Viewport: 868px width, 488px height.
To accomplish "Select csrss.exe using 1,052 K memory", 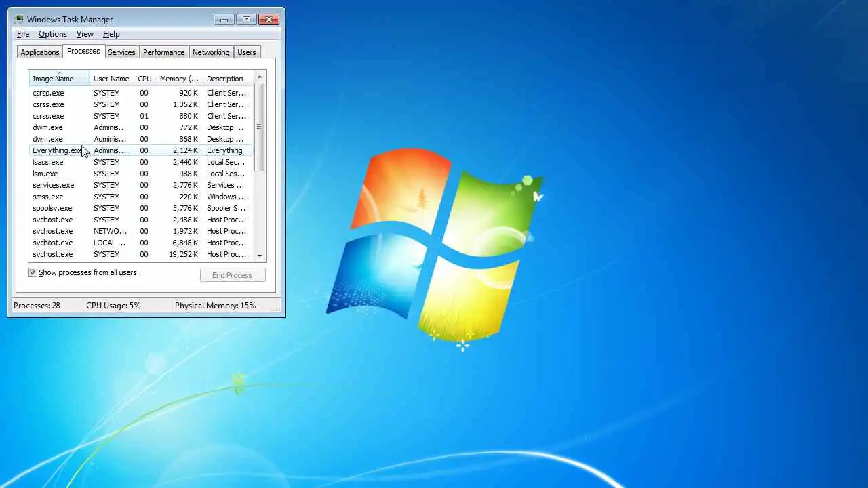I will pyautogui.click(x=140, y=104).
